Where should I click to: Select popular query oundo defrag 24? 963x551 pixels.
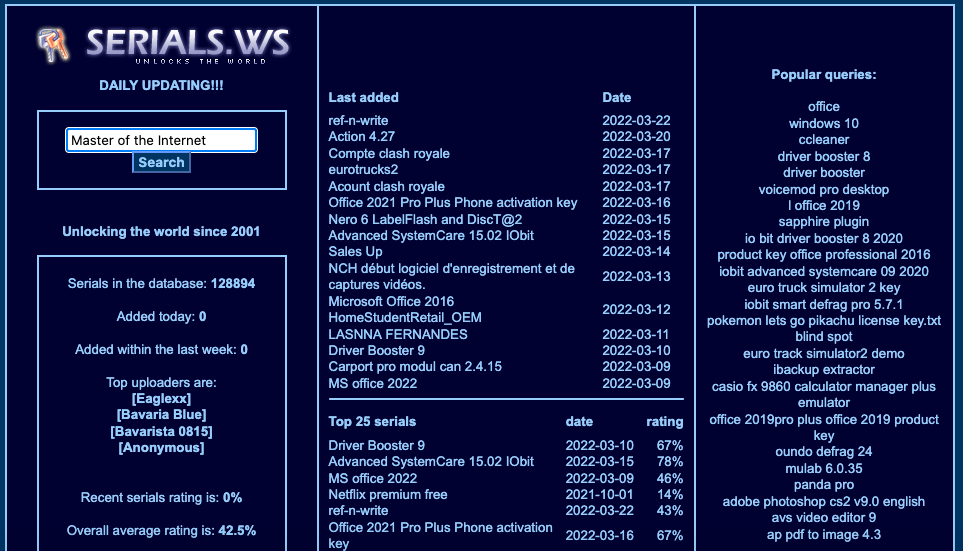click(x=824, y=451)
